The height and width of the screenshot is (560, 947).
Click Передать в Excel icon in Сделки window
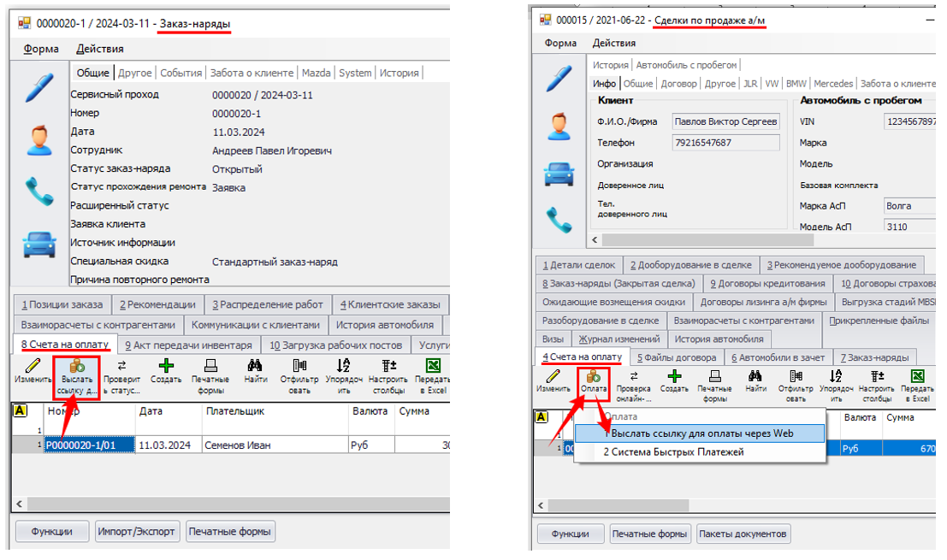(917, 381)
